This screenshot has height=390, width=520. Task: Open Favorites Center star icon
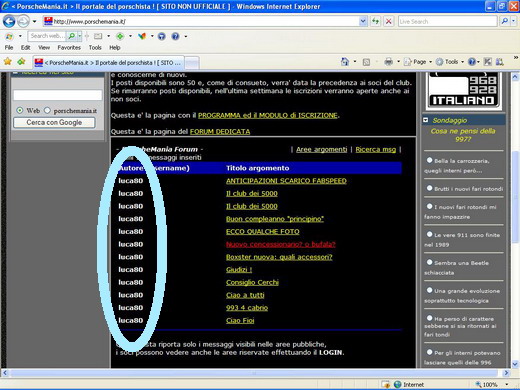click(x=8, y=62)
